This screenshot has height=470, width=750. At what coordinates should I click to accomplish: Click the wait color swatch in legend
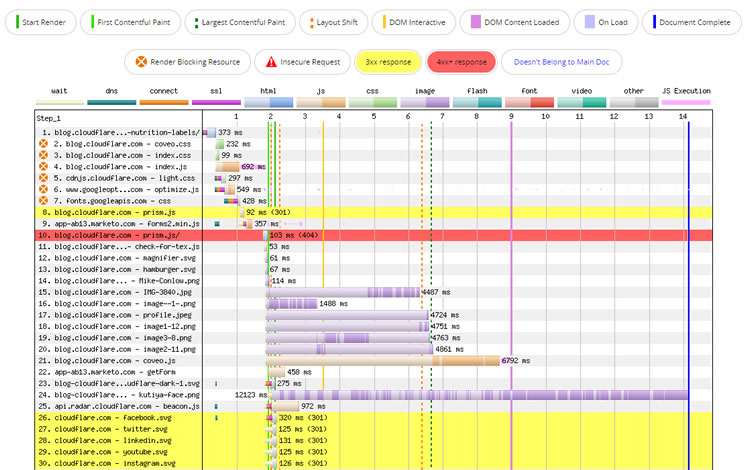pyautogui.click(x=60, y=102)
